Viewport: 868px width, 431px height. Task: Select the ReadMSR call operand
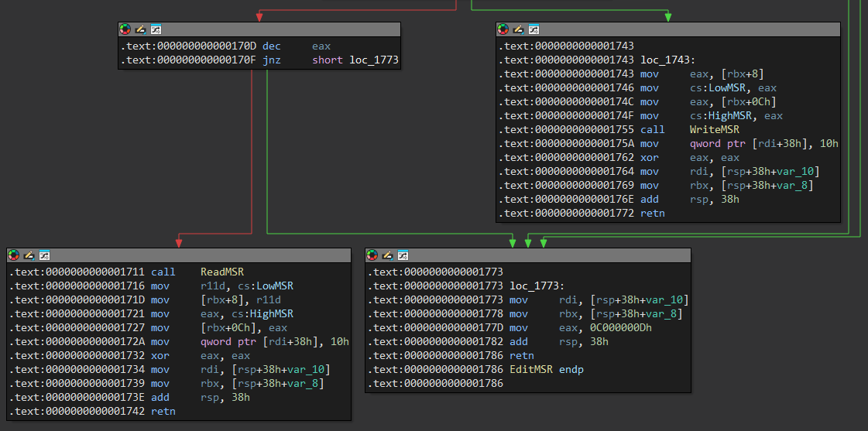(221, 272)
